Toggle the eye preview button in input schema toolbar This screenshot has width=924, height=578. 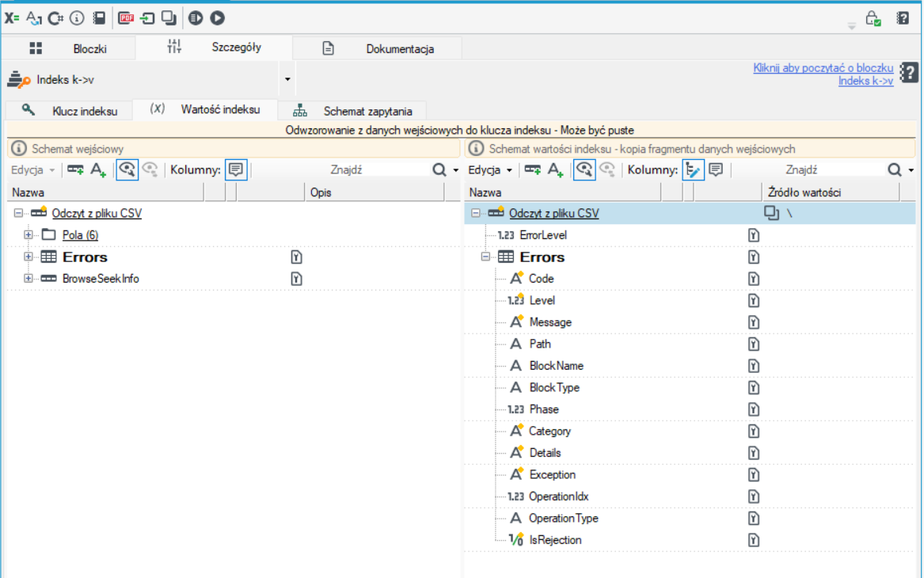click(x=127, y=169)
